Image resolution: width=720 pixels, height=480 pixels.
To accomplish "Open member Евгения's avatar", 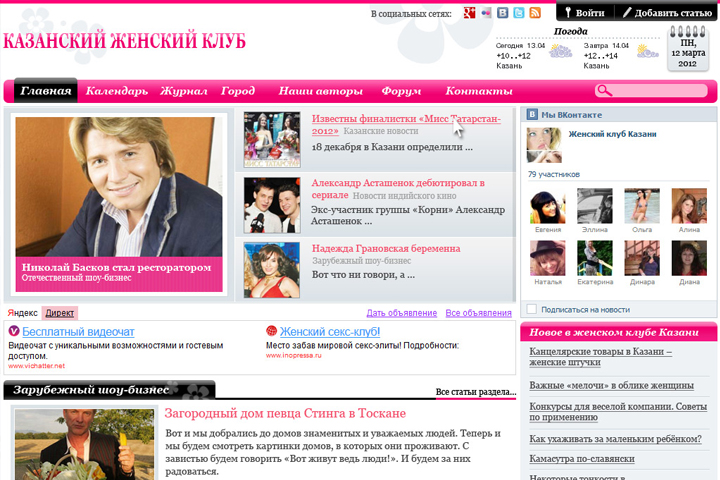I will point(548,206).
